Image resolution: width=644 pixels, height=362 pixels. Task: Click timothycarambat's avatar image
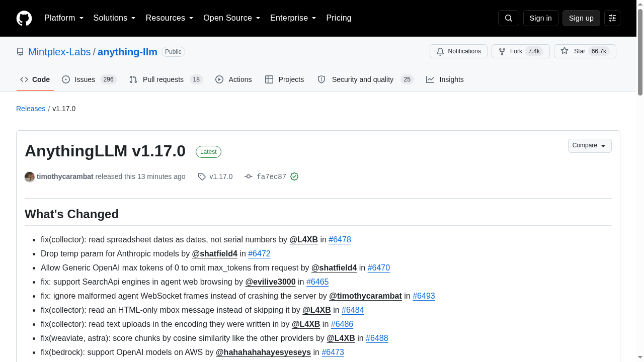[x=30, y=177]
